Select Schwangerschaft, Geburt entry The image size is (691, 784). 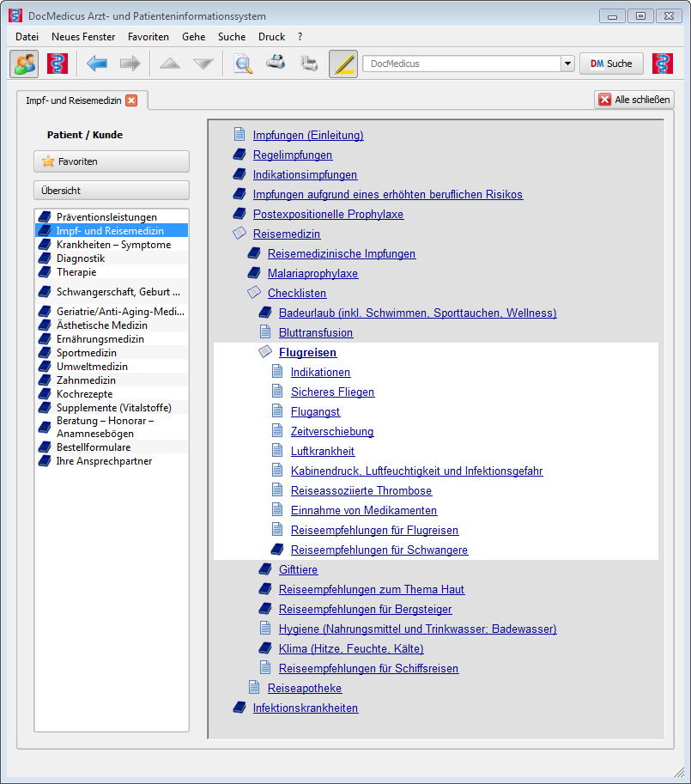point(112,291)
